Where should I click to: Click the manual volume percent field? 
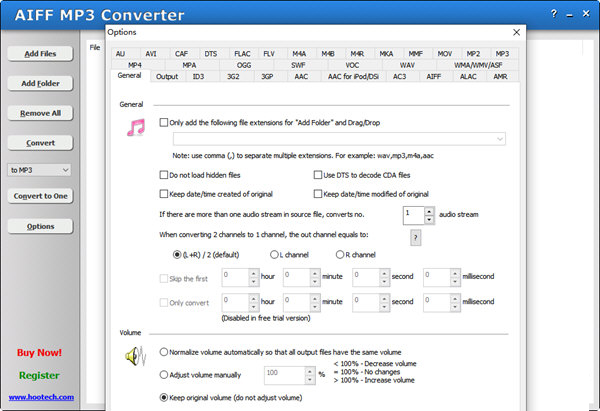coord(284,376)
